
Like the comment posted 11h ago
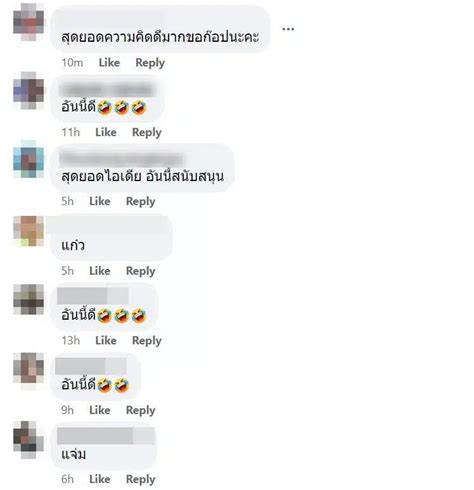point(106,132)
